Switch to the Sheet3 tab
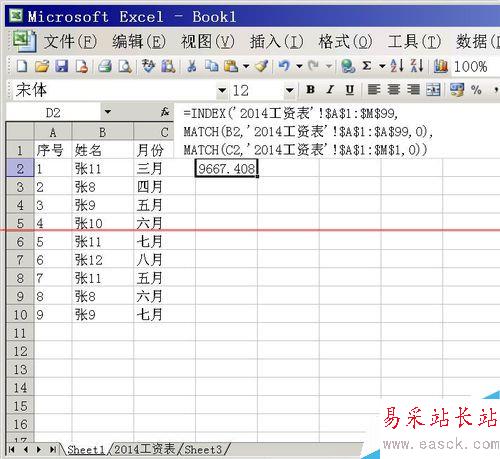The image size is (500, 459). click(203, 449)
